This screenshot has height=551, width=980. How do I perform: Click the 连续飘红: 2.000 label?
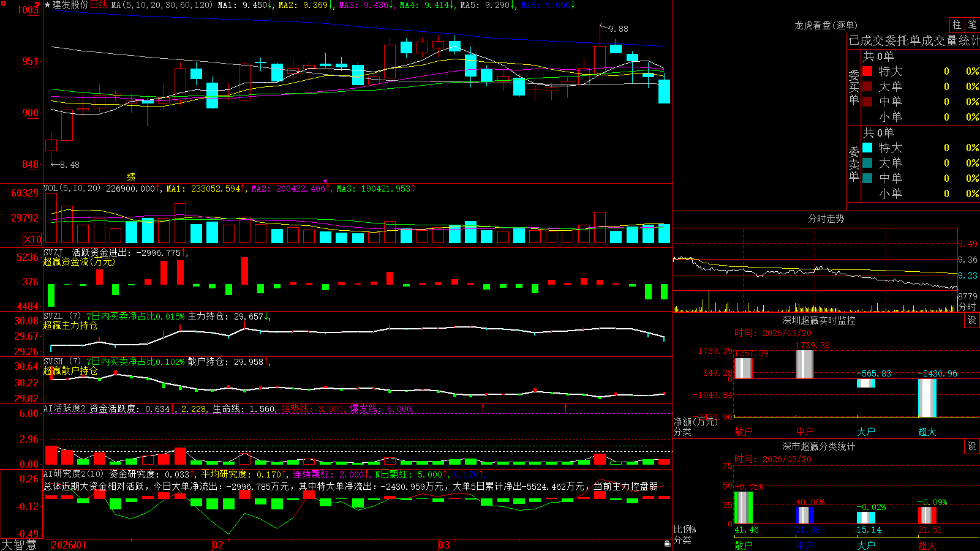(331, 474)
